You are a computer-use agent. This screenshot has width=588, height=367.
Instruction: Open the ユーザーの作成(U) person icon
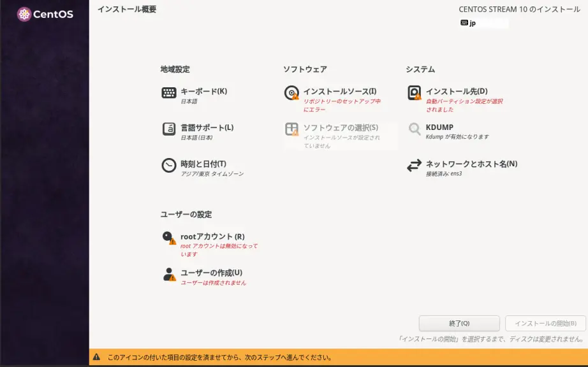pos(169,275)
